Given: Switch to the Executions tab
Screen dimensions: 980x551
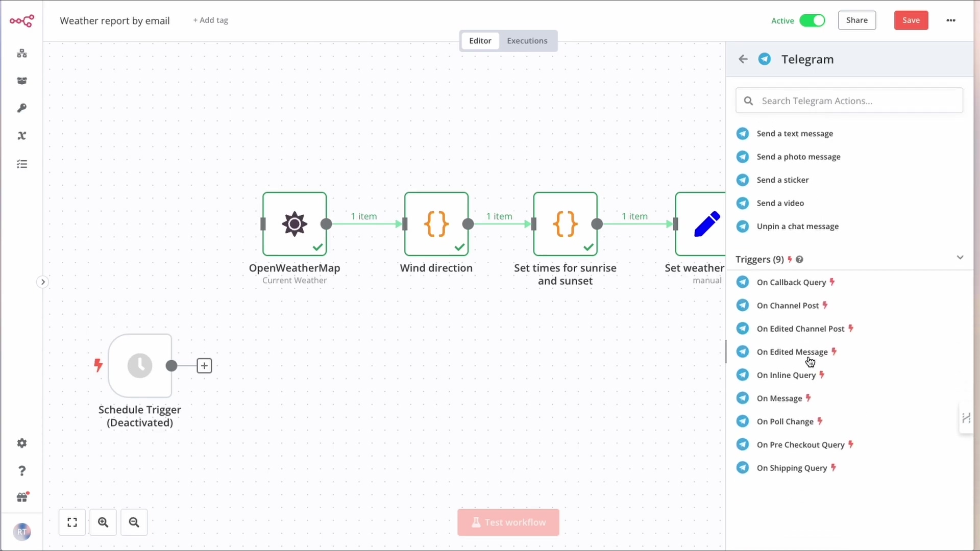Looking at the screenshot, I should pyautogui.click(x=527, y=41).
